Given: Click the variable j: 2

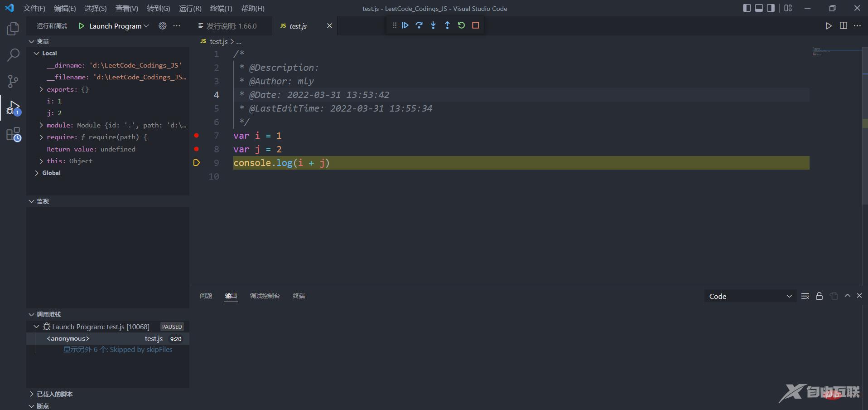Looking at the screenshot, I should [x=54, y=113].
